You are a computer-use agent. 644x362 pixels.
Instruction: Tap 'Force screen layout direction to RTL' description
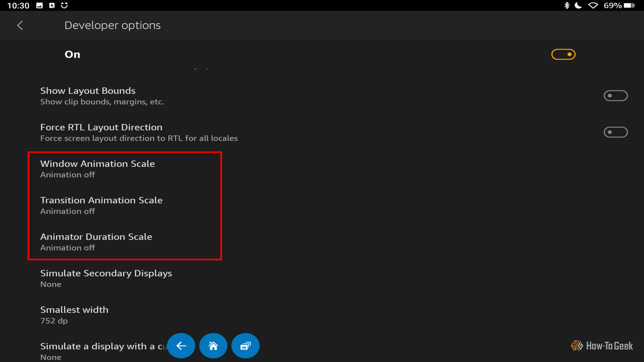pos(139,138)
